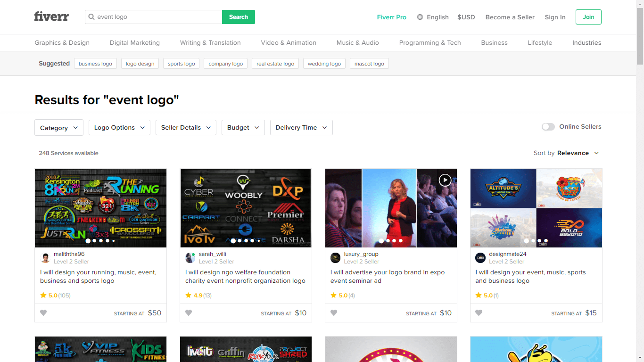Image resolution: width=644 pixels, height=362 pixels.
Task: Expand the Logo Options filter dropdown
Action: [x=119, y=128]
